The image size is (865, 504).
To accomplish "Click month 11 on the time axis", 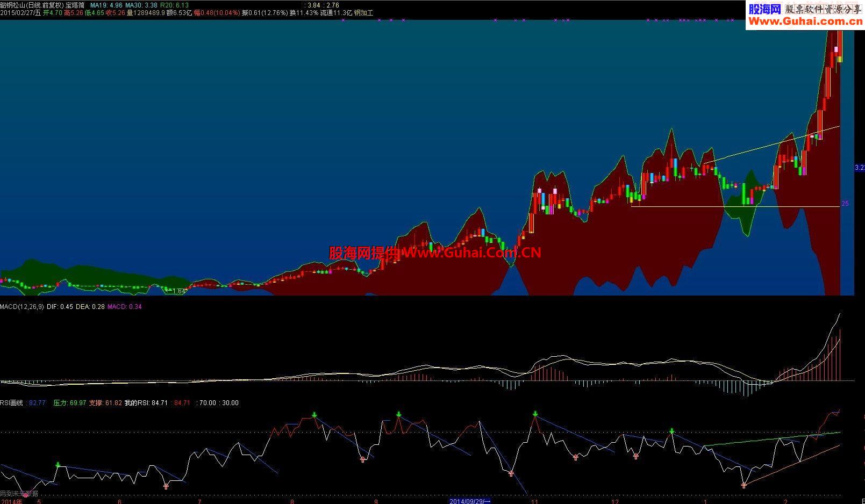I will (534, 501).
